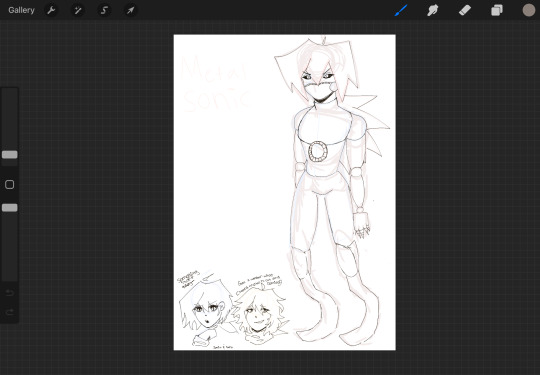The height and width of the screenshot is (375, 540).
Task: Activate the Transform arrow tool
Action: (x=131, y=10)
